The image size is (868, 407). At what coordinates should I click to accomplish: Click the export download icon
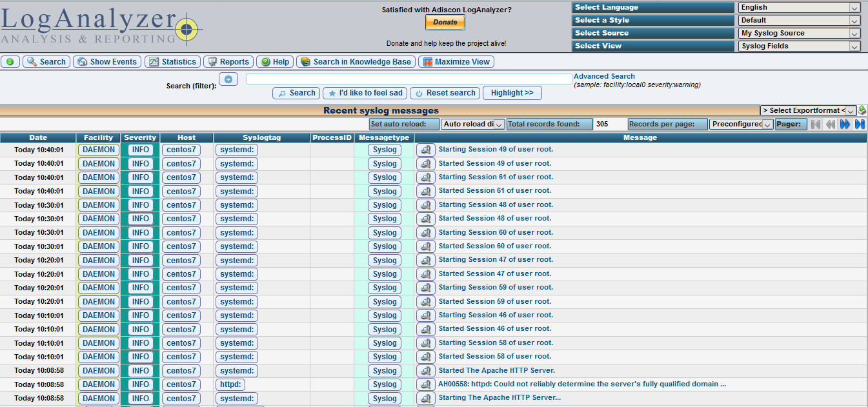[x=862, y=110]
